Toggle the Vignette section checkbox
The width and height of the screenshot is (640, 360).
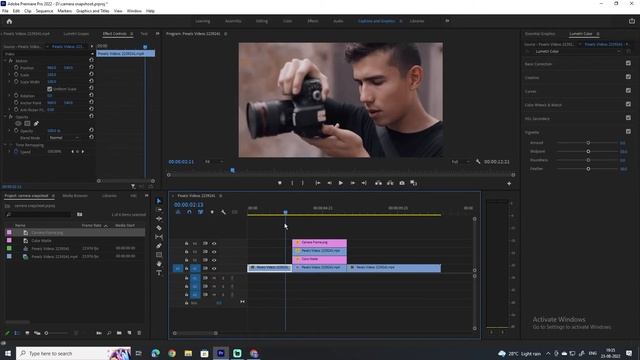pos(628,131)
